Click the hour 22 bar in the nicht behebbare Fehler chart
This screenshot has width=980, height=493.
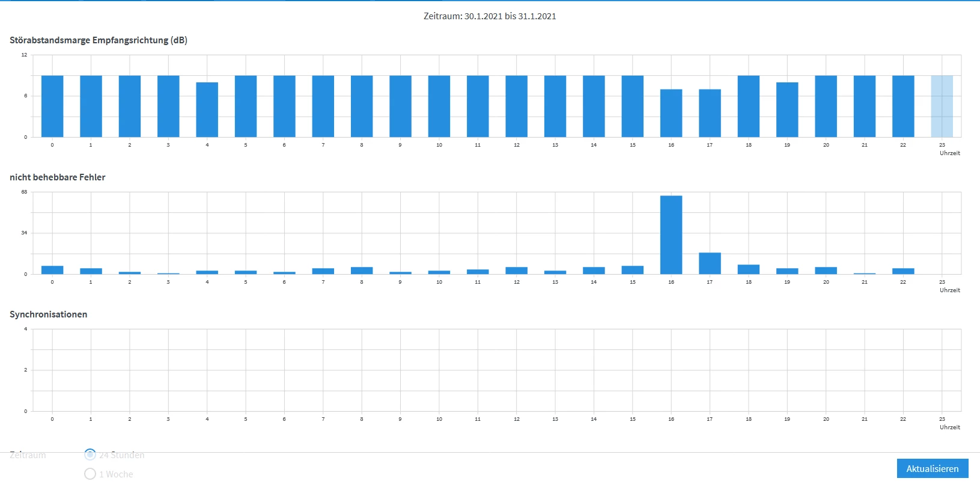click(x=903, y=271)
